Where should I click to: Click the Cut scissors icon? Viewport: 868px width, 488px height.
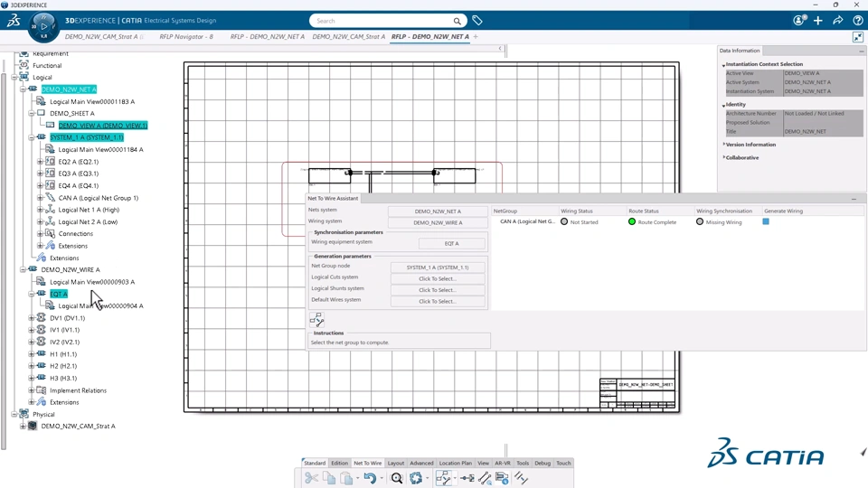311,478
